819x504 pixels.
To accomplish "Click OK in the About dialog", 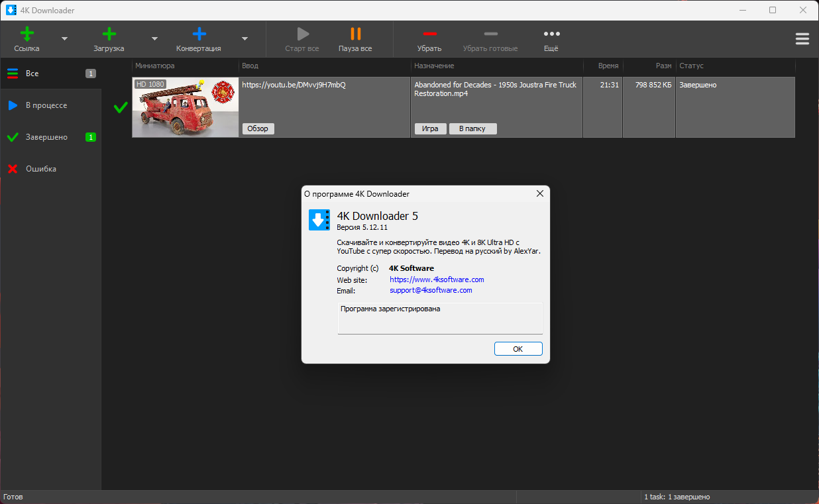I will 518,349.
